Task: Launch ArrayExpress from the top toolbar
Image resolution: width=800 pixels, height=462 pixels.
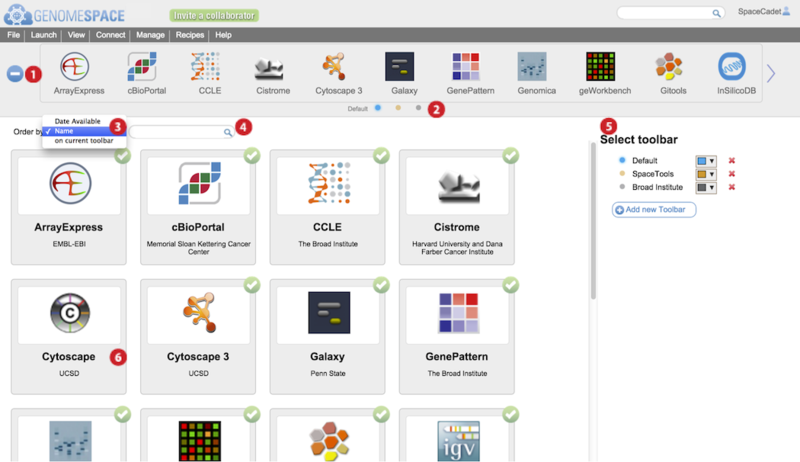Action: pos(74,67)
